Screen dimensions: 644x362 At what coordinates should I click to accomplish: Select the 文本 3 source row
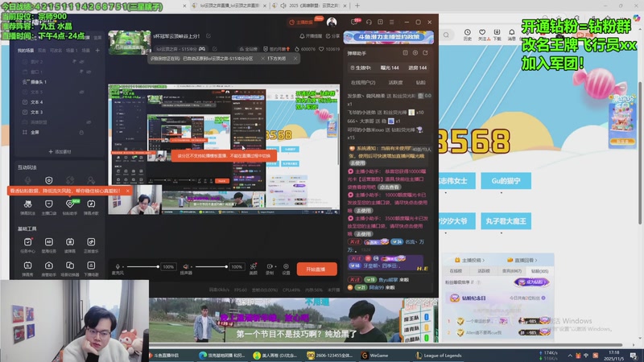[58, 112]
